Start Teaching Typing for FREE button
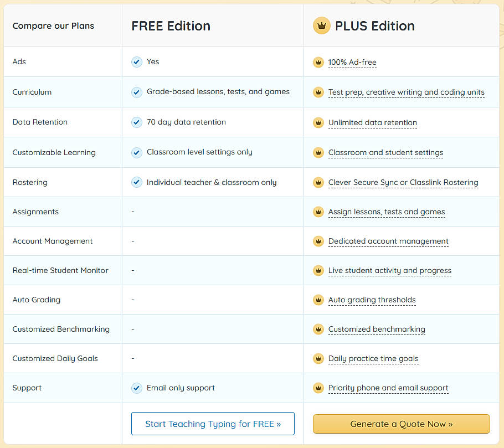504x448 pixels. [x=213, y=424]
